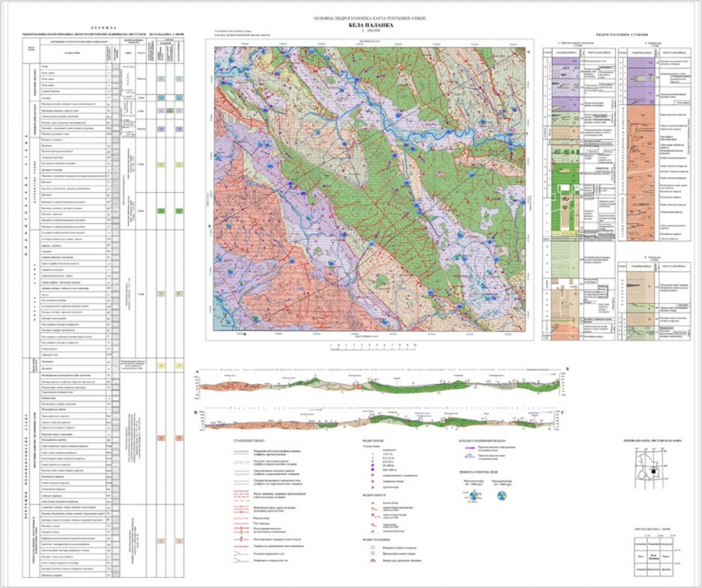The height and width of the screenshot is (588, 702).
Task: Pick the orange swatch in the lower legend
Action: coord(161,437)
